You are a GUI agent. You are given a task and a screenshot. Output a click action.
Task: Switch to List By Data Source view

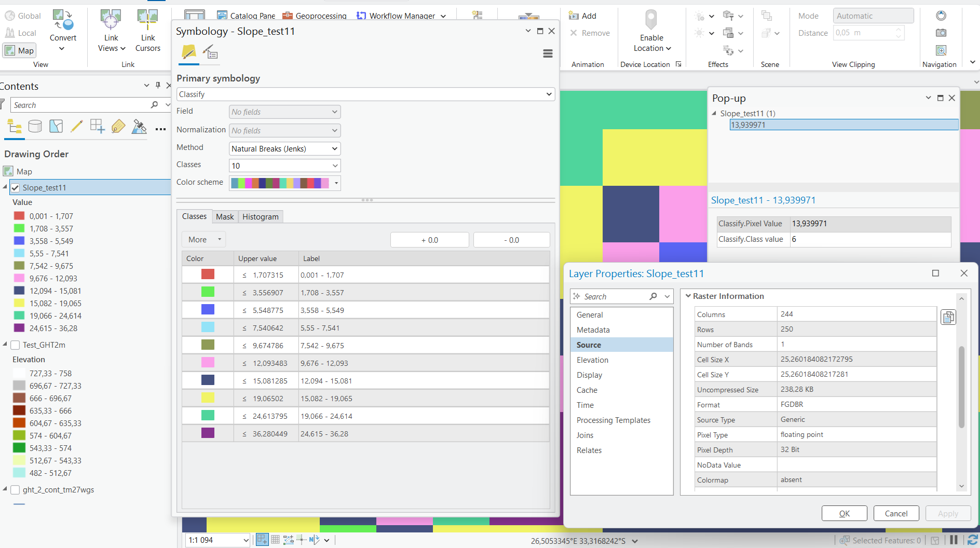point(35,126)
